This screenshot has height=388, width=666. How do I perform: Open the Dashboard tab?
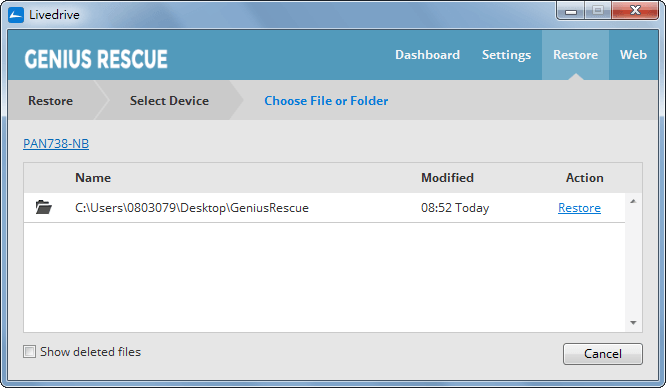[x=427, y=55]
